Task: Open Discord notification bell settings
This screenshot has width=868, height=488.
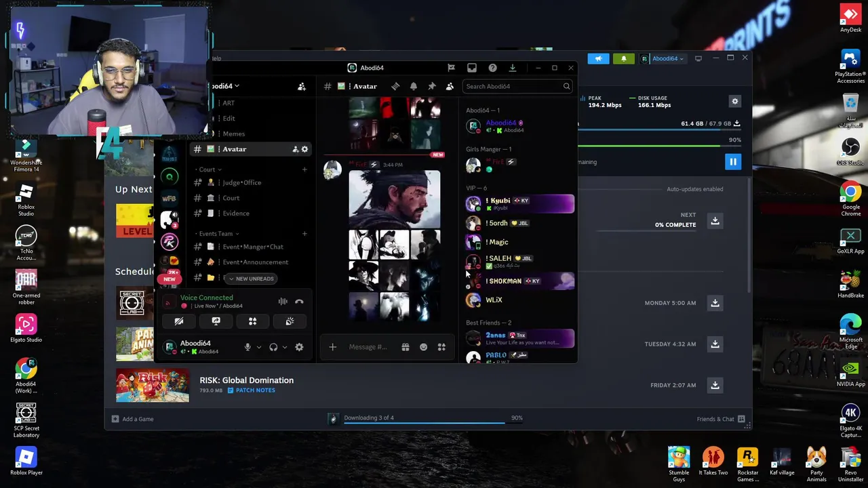Action: pos(413,86)
